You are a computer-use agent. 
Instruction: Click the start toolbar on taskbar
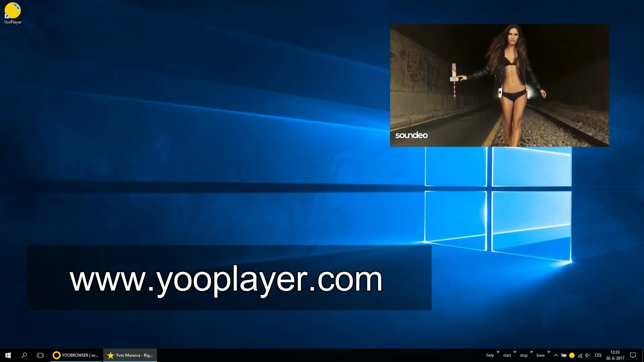tap(507, 355)
